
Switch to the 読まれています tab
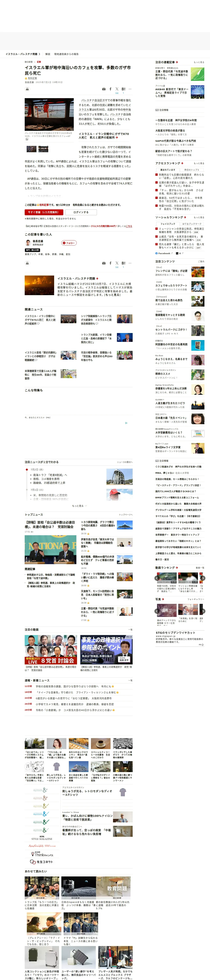coord(168,170)
